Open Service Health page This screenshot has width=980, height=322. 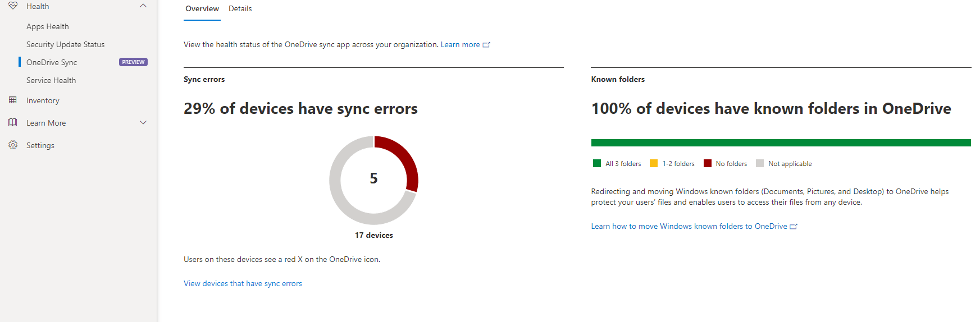tap(51, 80)
